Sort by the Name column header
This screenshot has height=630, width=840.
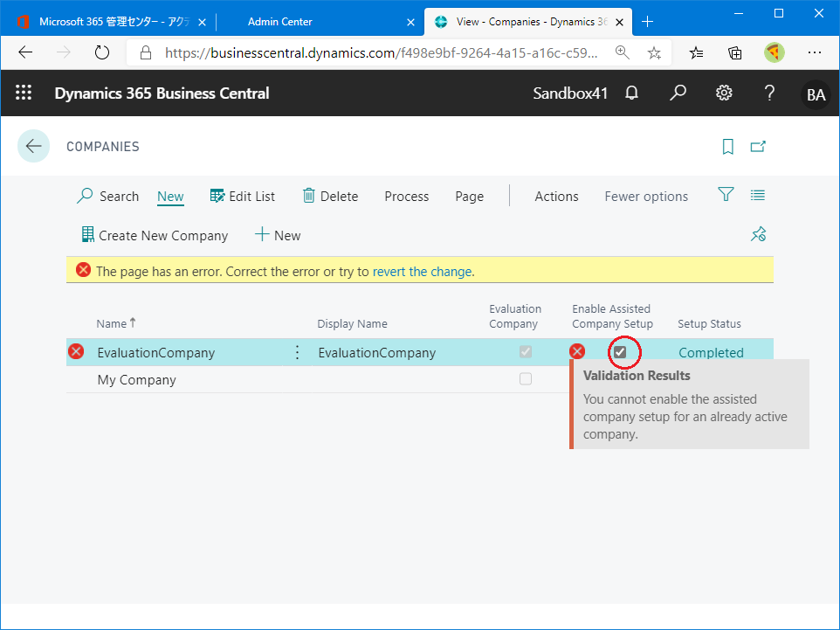(116, 323)
